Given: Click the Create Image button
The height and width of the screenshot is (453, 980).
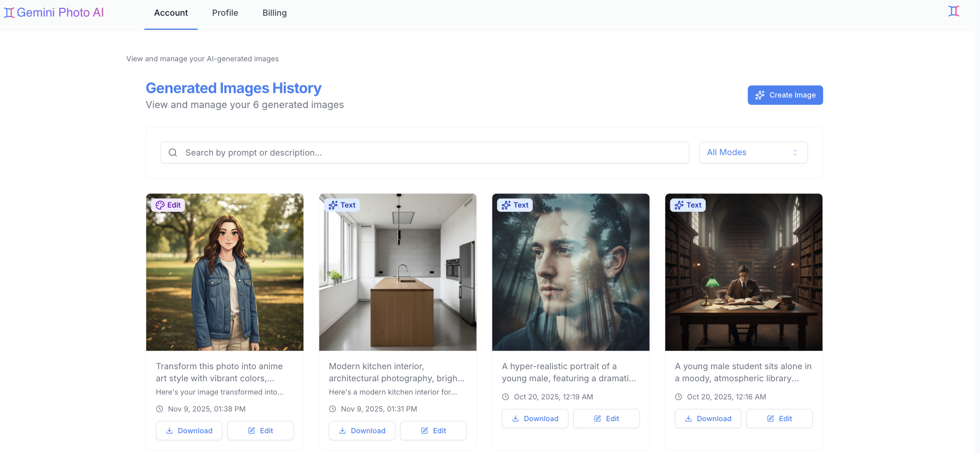Looking at the screenshot, I should click(785, 95).
